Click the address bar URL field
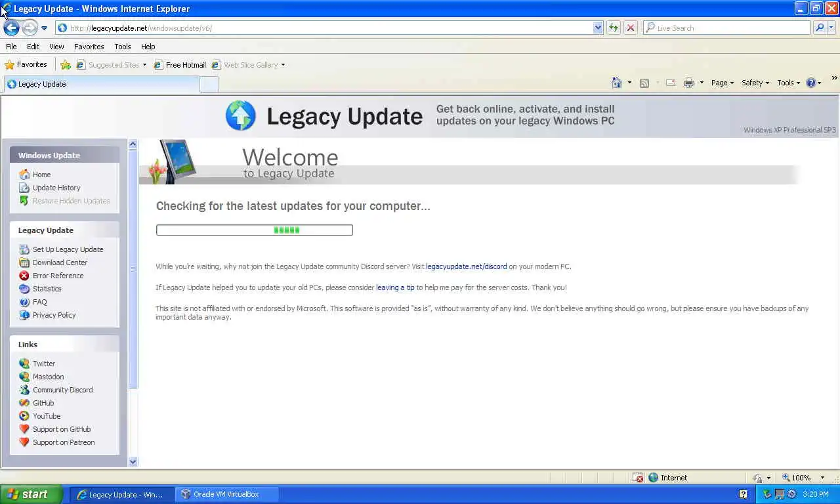This screenshot has width=840, height=504. tap(330, 28)
